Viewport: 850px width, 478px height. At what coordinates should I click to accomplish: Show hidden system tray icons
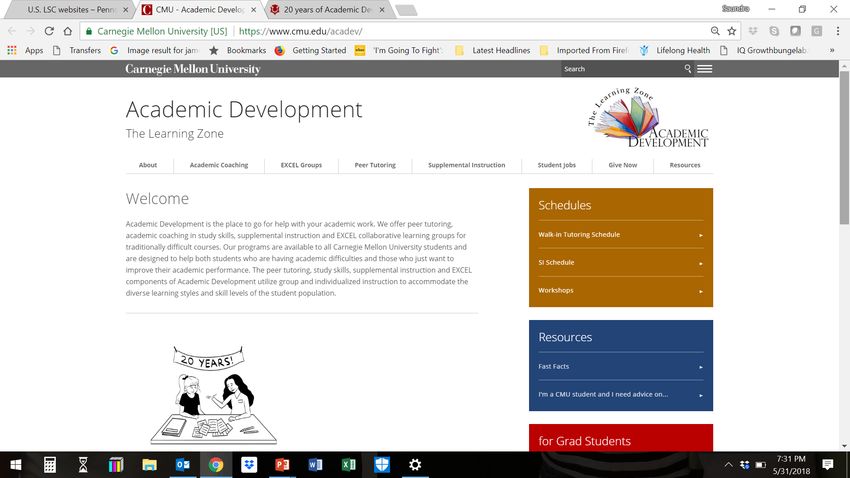tap(729, 464)
